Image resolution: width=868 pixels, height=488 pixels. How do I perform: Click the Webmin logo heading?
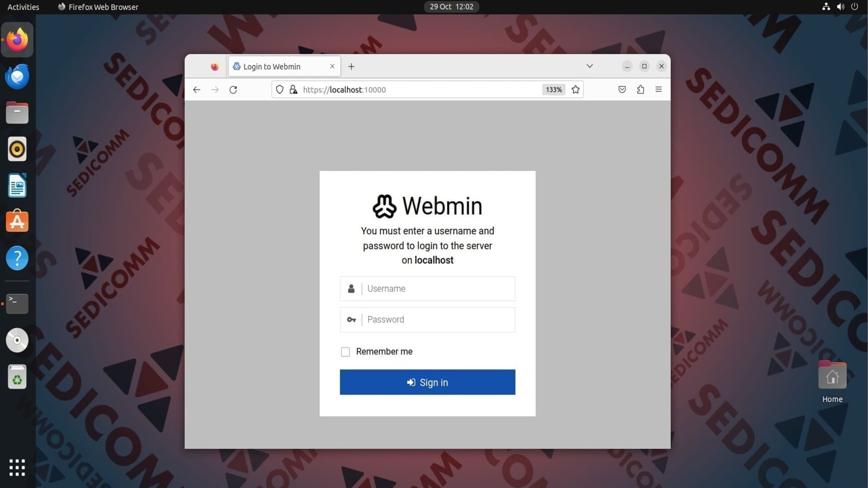click(x=427, y=206)
